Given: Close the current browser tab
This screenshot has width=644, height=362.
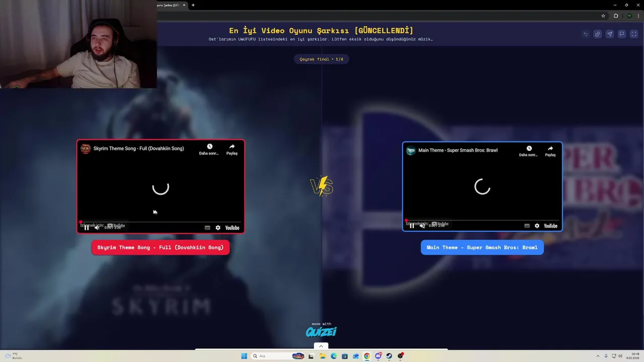Looking at the screenshot, I should [184, 5].
